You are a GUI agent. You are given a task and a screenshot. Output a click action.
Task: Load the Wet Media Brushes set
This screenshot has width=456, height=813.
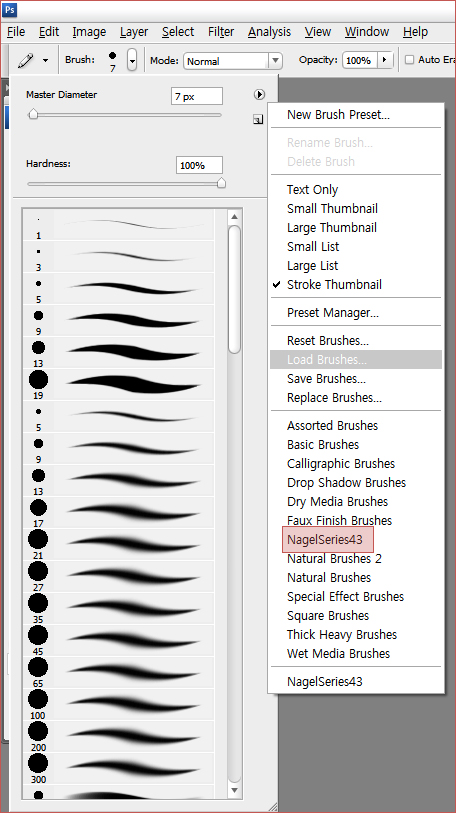[338, 653]
